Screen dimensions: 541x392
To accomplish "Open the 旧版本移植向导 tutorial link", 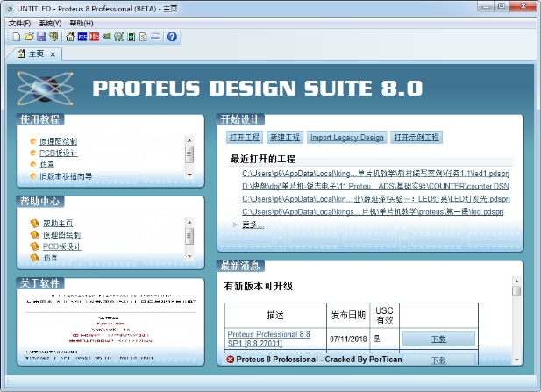I will 66,176.
